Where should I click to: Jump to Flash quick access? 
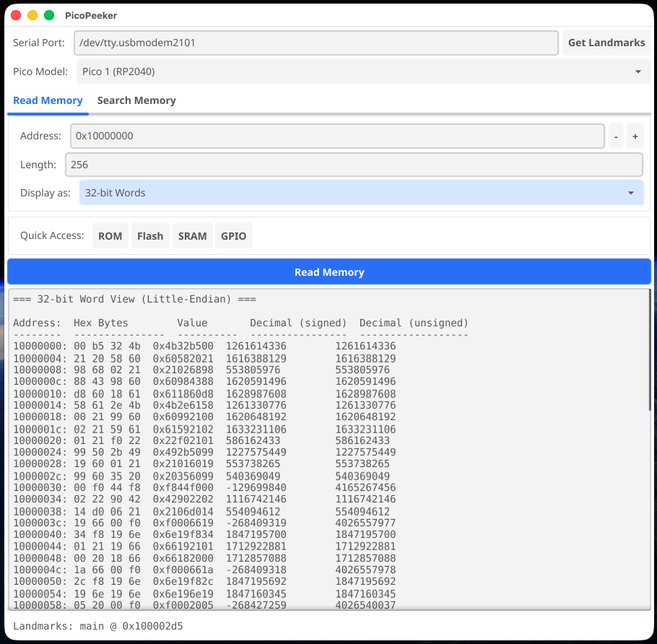coord(150,236)
